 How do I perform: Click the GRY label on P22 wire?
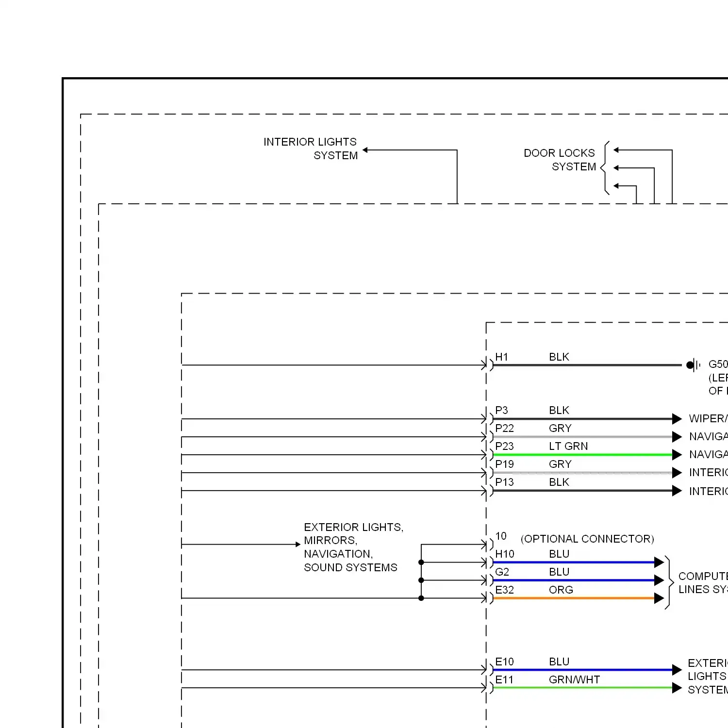click(560, 429)
